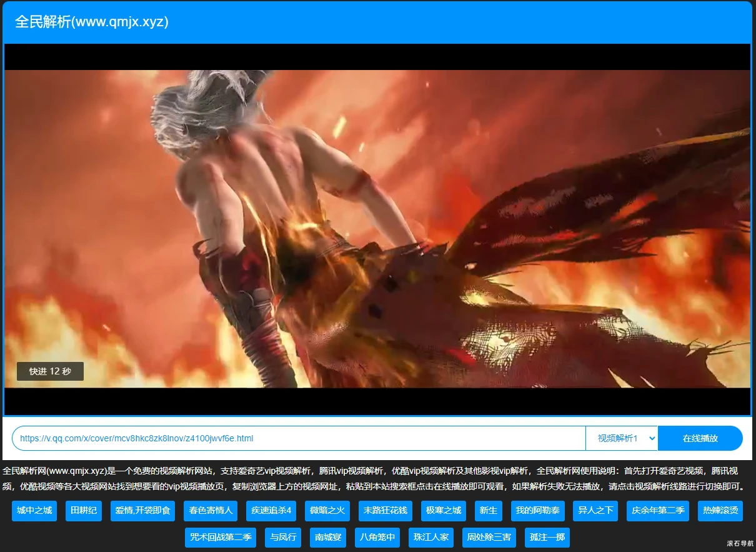Pick the 庆余年第二季 tag

(658, 511)
